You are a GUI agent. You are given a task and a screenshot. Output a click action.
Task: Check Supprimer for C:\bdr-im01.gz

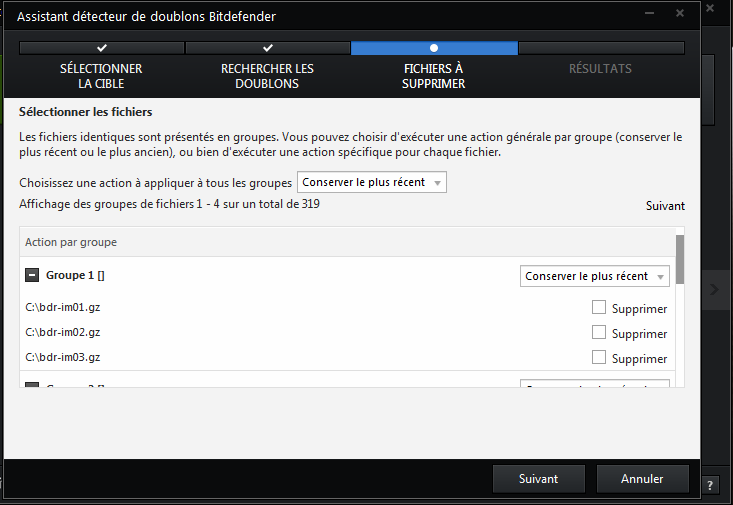tap(599, 307)
